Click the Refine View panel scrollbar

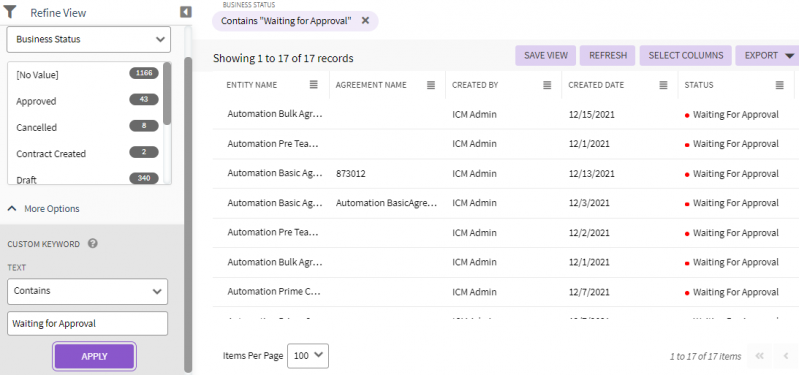coord(188,214)
